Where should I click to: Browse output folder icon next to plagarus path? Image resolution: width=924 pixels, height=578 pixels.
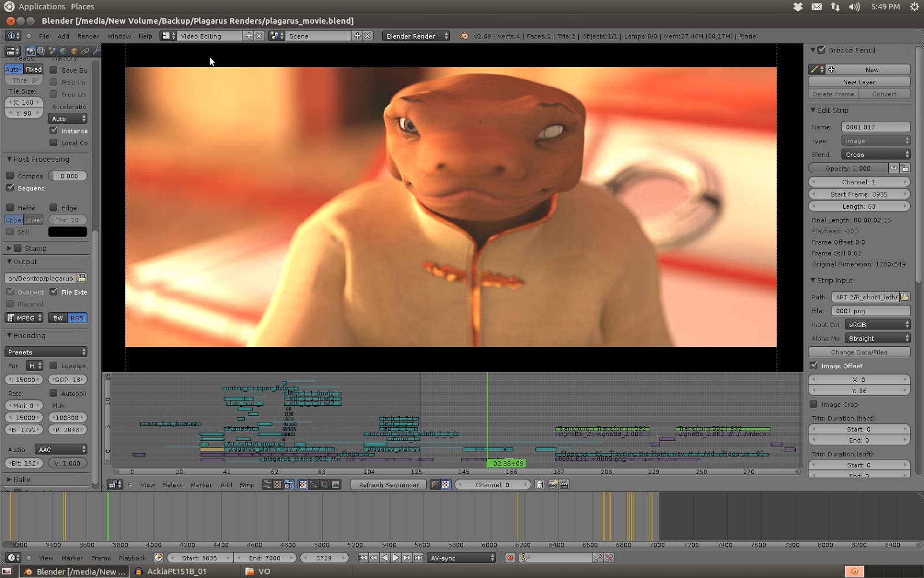pos(81,278)
